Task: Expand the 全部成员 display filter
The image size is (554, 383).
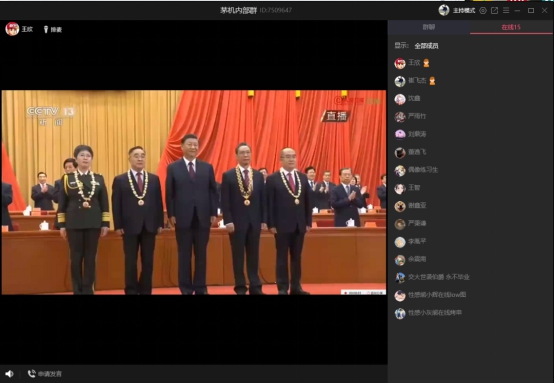Action: 426,46
